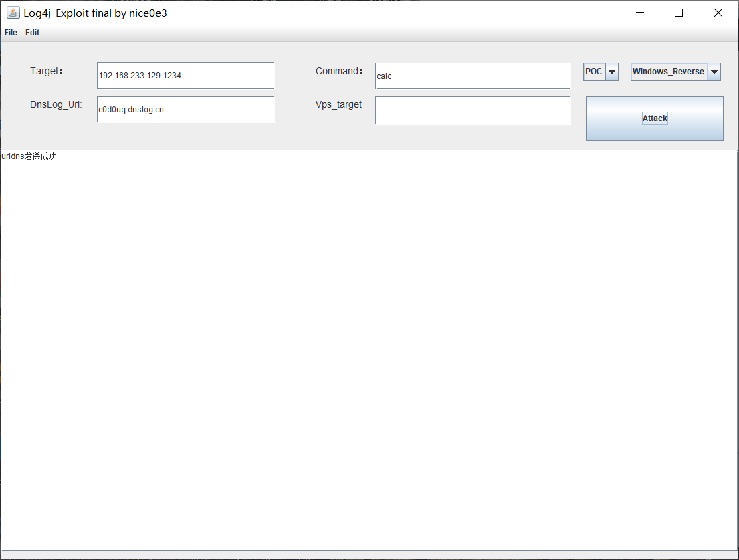The image size is (739, 560).
Task: Click the Command: label
Action: pos(339,71)
